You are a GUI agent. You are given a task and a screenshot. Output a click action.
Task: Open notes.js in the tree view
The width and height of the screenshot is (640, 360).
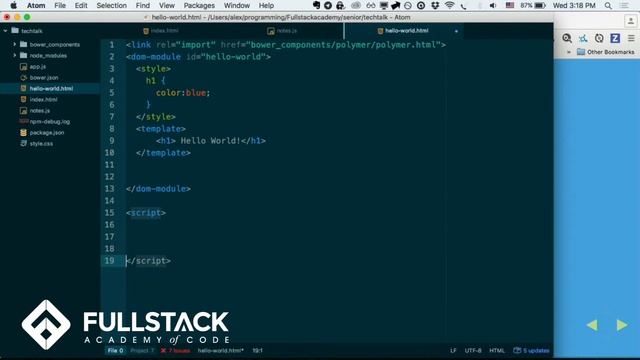[40, 111]
